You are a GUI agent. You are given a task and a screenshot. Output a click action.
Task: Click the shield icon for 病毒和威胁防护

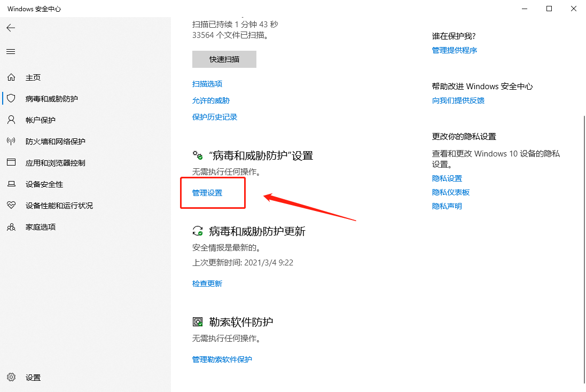tap(11, 99)
